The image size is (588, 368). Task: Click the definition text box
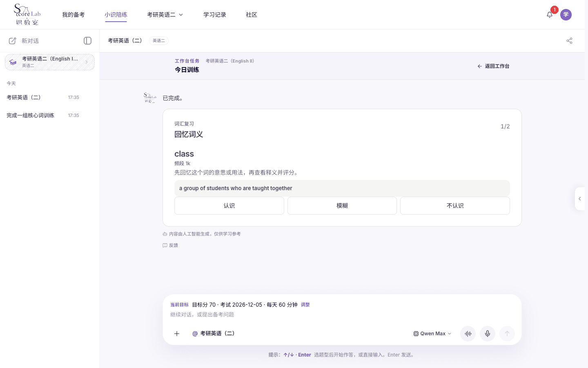[342, 188]
